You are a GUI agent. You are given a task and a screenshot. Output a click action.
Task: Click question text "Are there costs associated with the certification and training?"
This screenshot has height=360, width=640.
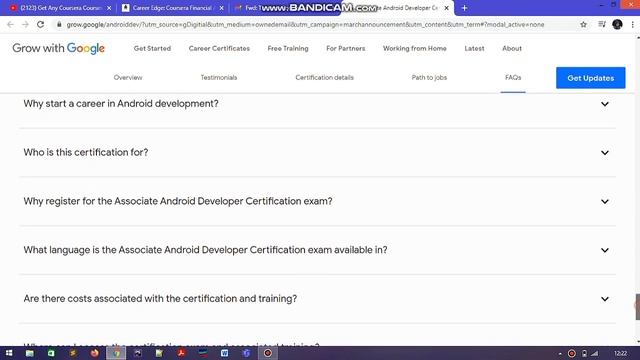coord(160,298)
